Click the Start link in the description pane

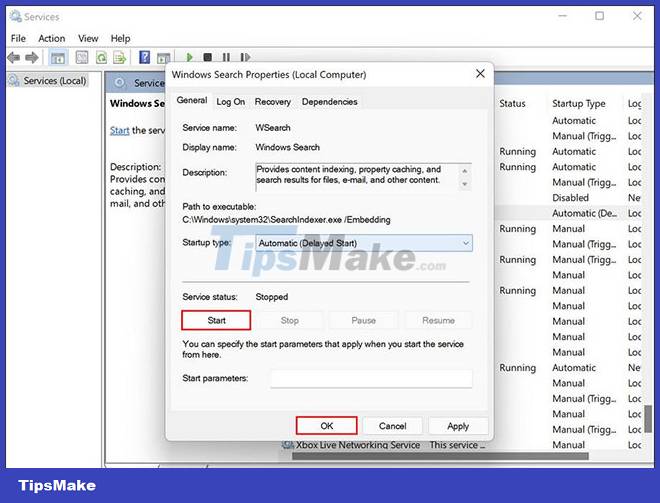[x=120, y=130]
